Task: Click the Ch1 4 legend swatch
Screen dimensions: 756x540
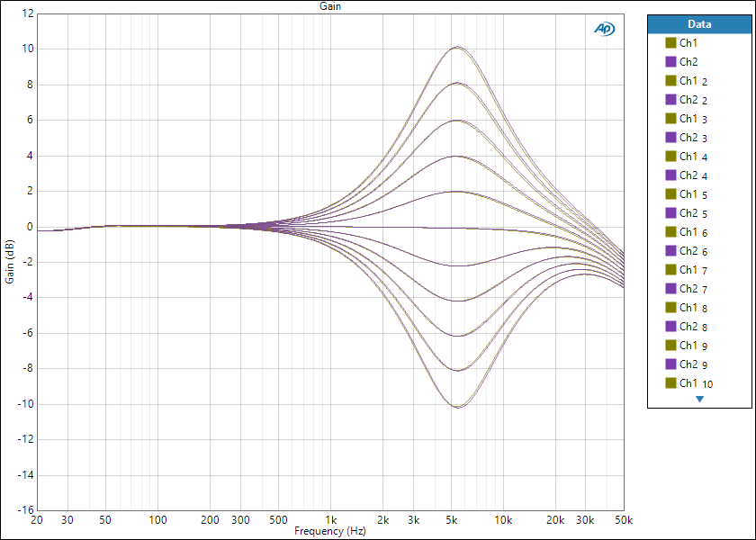Action: 670,157
